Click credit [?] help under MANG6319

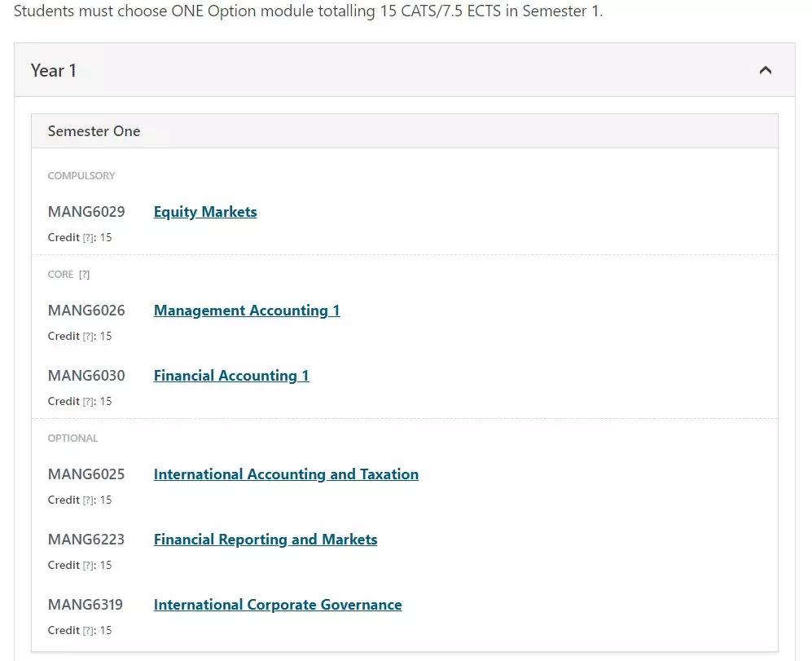[88, 631]
